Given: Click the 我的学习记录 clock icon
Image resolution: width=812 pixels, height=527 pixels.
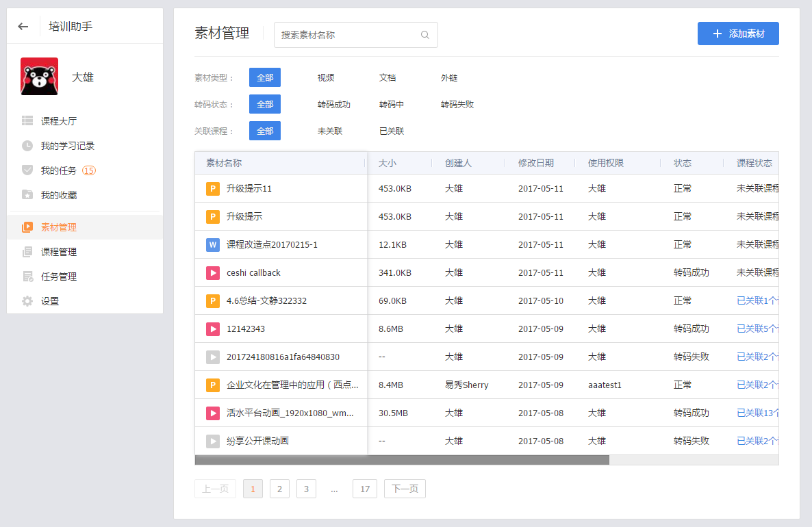Looking at the screenshot, I should click(27, 146).
